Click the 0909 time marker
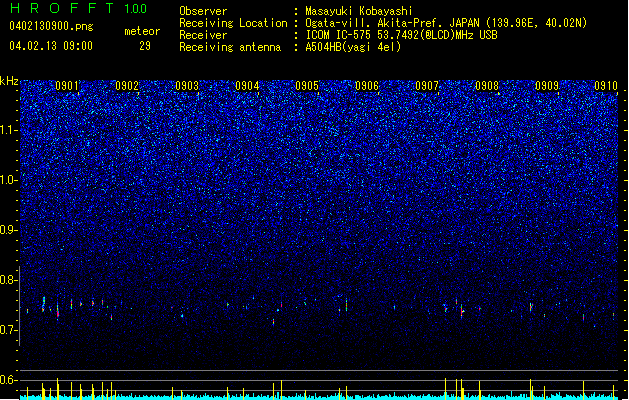This screenshot has width=629, height=400. click(547, 86)
